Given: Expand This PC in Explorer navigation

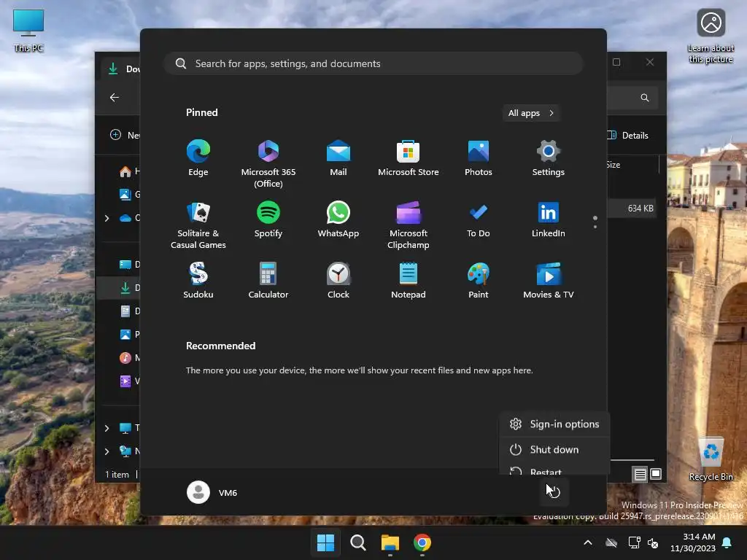Looking at the screenshot, I should 107,428.
